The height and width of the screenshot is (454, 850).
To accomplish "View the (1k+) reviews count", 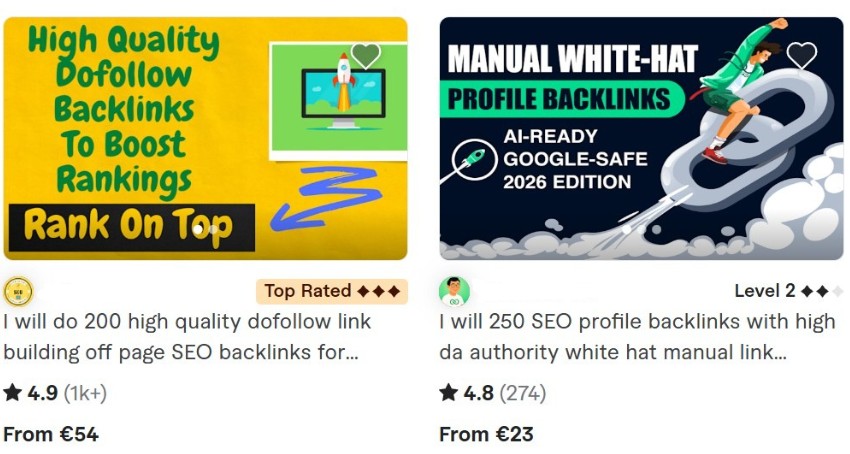I will (85, 393).
